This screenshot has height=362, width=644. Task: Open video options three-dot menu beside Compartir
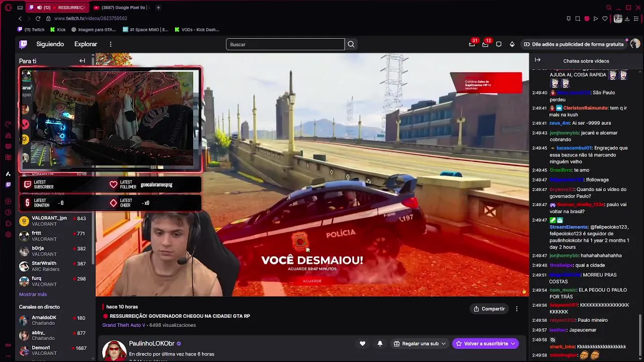[517, 309]
